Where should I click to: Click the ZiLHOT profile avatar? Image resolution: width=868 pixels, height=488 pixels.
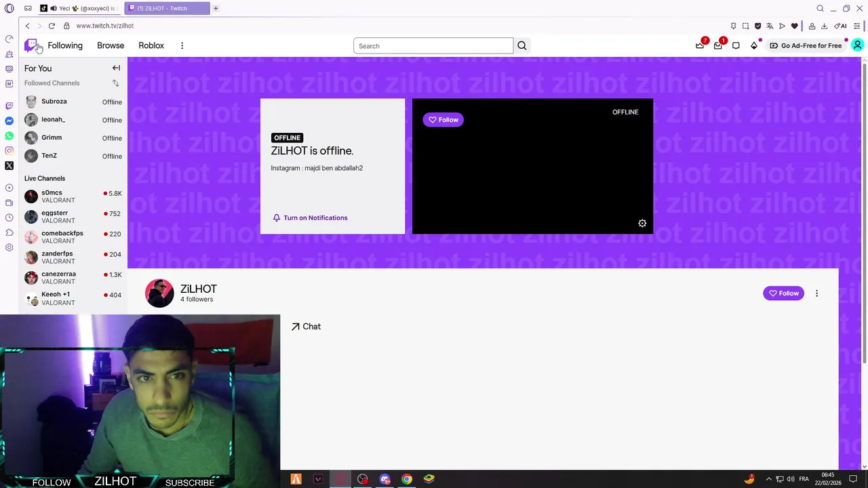(x=159, y=293)
